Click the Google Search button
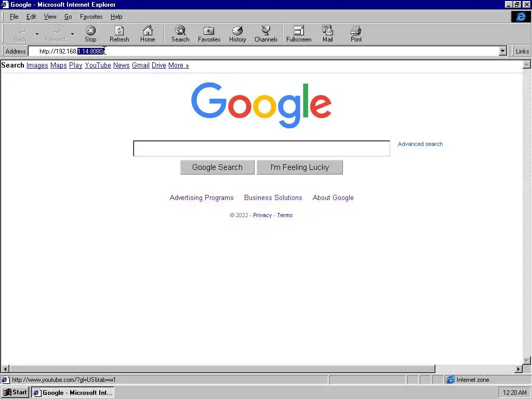The height and width of the screenshot is (399, 532). point(217,167)
